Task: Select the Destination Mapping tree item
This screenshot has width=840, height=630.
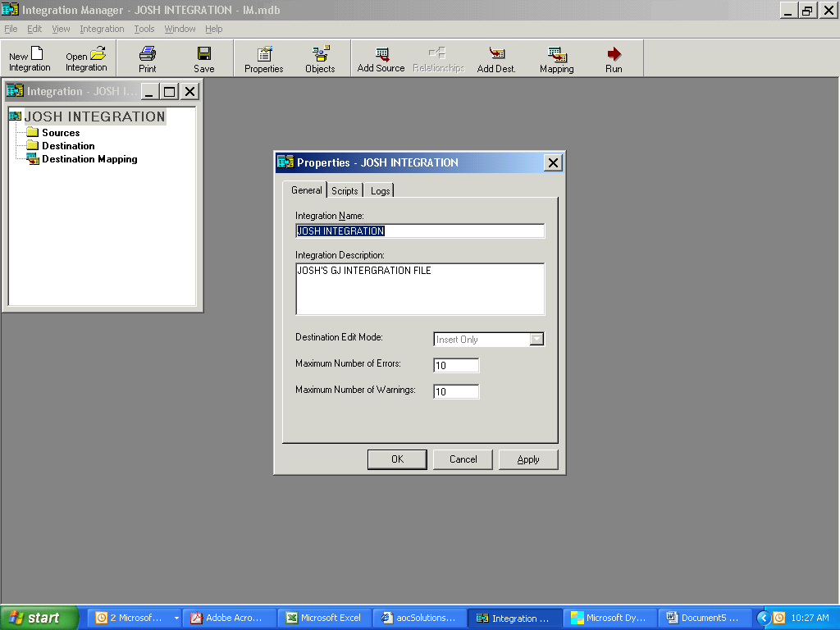Action: coord(90,159)
